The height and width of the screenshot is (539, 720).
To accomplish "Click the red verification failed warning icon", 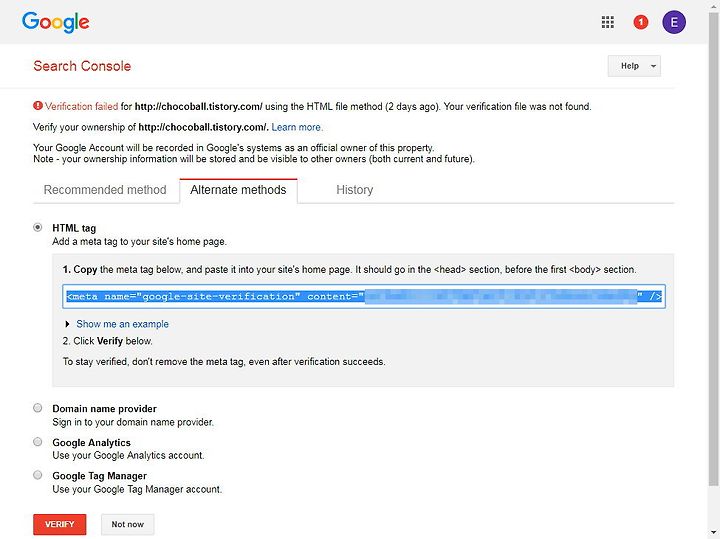I will click(x=38, y=106).
